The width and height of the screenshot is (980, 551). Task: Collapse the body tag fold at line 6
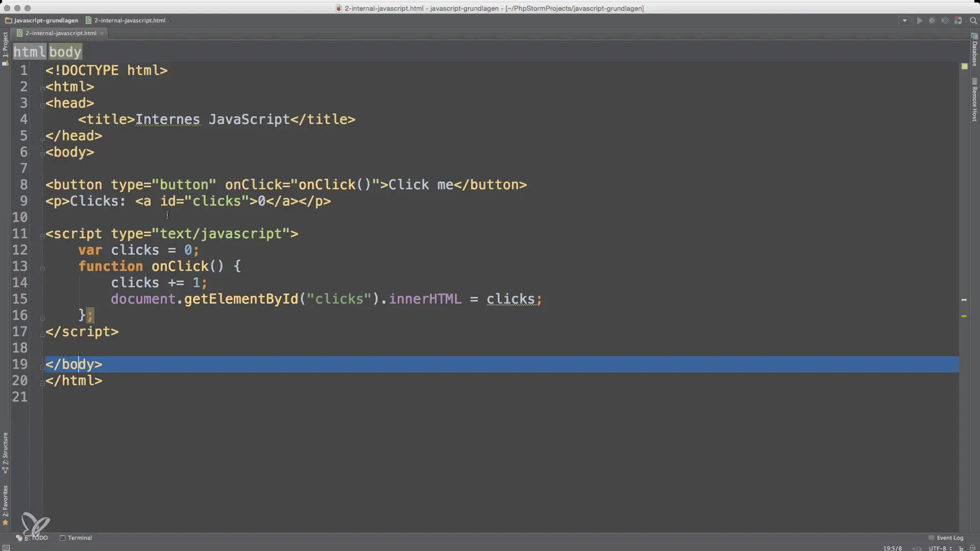click(42, 154)
